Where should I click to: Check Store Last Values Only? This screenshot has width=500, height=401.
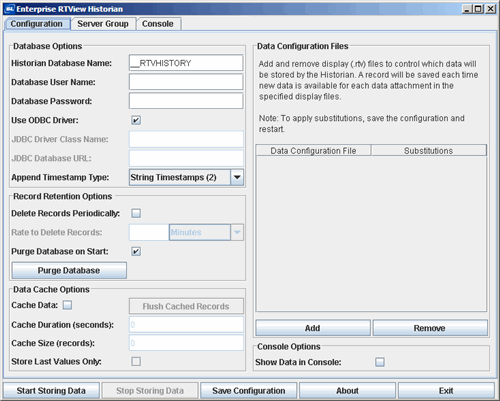click(136, 361)
